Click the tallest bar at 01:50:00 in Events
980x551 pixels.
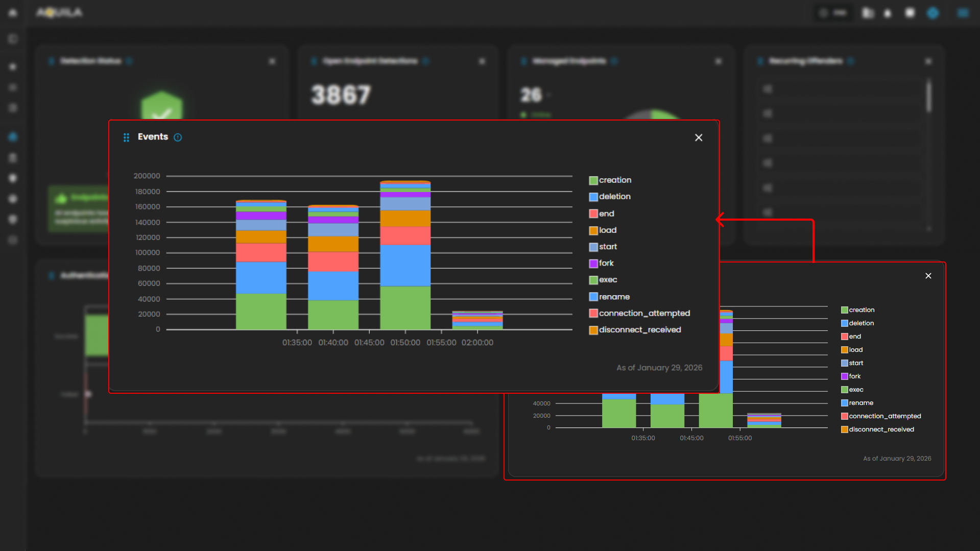click(x=405, y=255)
